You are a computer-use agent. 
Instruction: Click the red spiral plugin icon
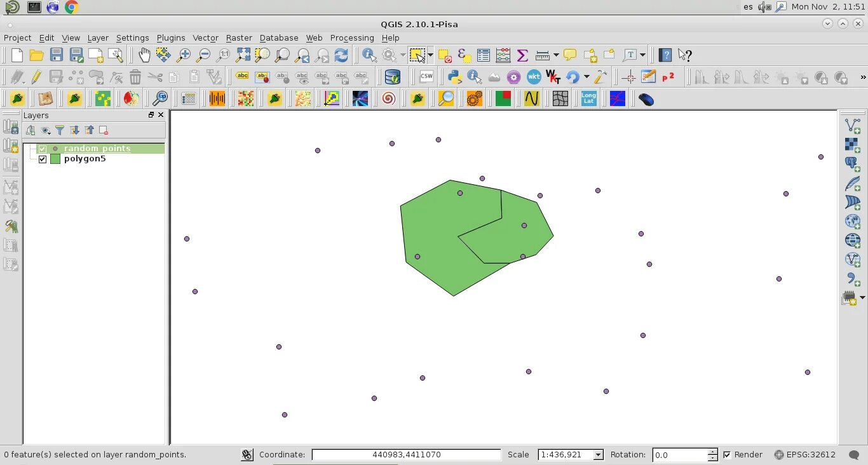[x=389, y=98]
